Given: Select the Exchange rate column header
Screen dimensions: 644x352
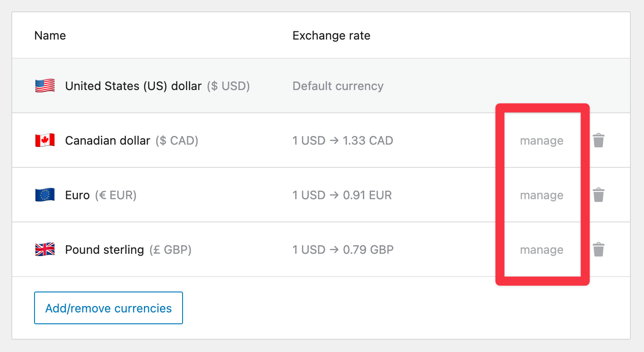Looking at the screenshot, I should 331,35.
